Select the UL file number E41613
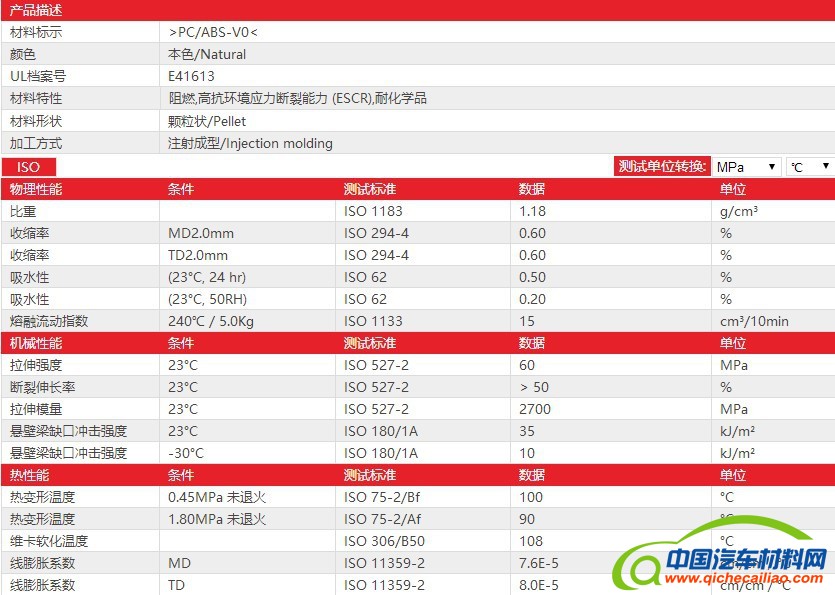Screen dimensions: 835x595 (x=191, y=76)
